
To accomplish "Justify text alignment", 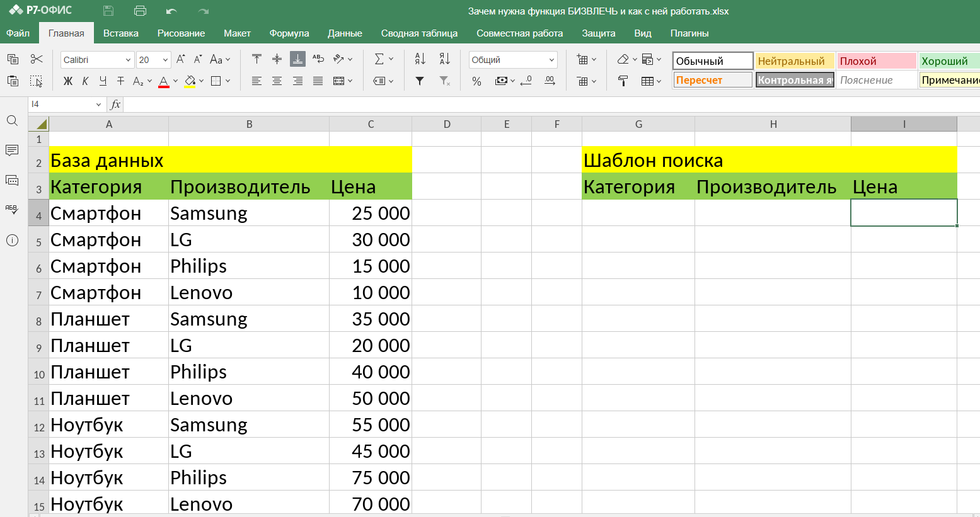I will click(318, 81).
